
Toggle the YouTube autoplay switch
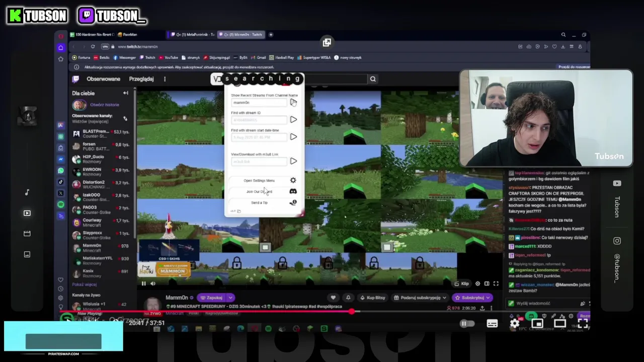coord(467,324)
